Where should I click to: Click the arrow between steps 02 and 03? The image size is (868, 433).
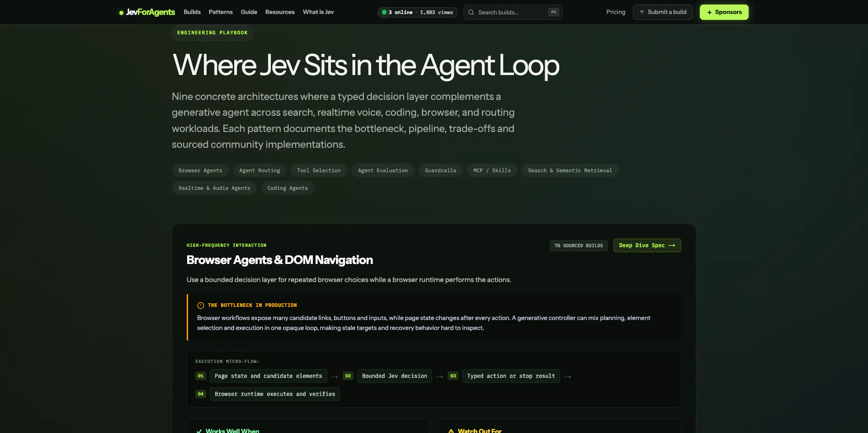coord(439,377)
